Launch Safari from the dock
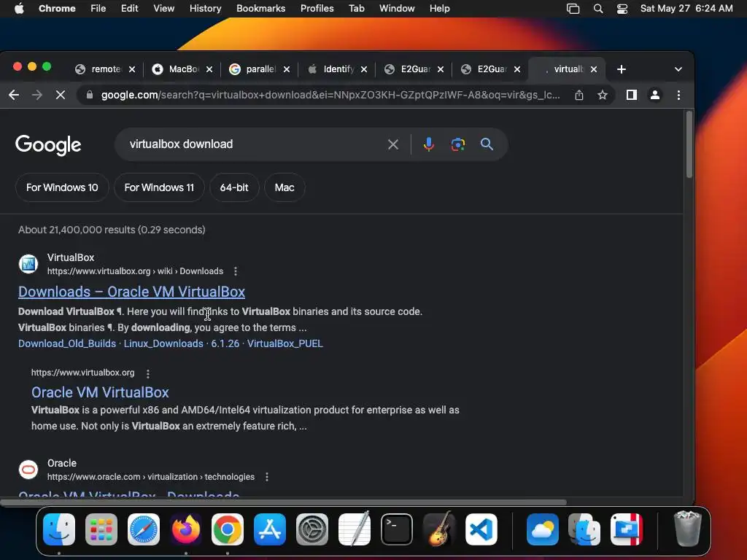The image size is (747, 560). pyautogui.click(x=144, y=529)
